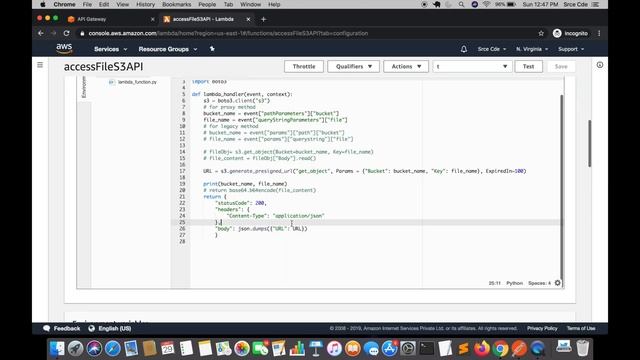Launch Terminal from the dock
Image resolution: width=640 pixels, height=360 pixels.
click(427, 349)
